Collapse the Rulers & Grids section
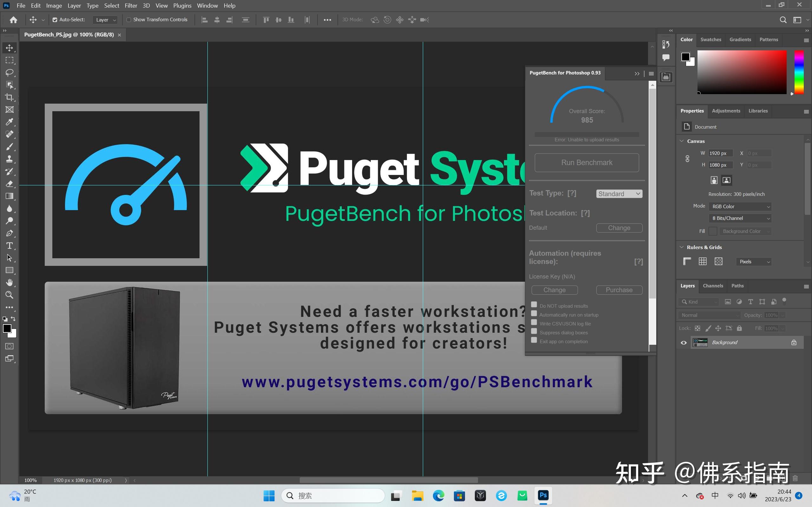 tap(681, 247)
